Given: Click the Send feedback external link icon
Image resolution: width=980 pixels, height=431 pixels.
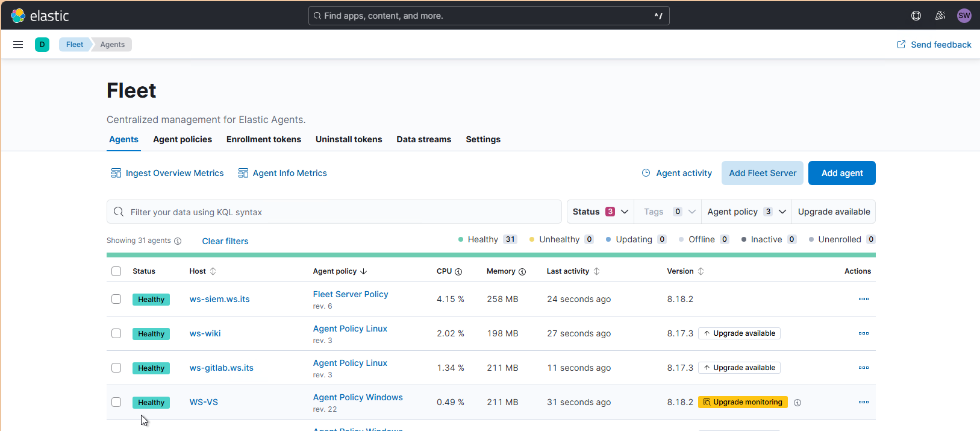Looking at the screenshot, I should click(x=901, y=45).
